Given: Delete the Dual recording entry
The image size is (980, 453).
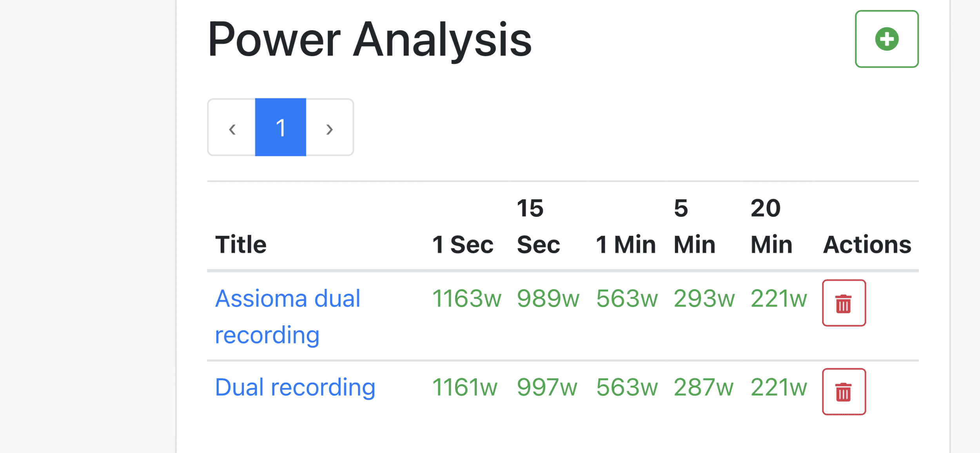Looking at the screenshot, I should pos(844,391).
